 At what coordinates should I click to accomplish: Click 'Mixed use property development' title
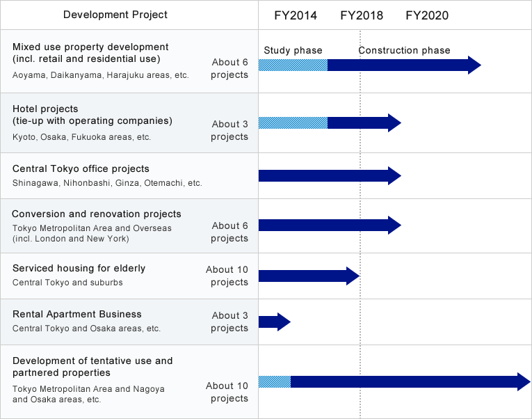pyautogui.click(x=90, y=53)
